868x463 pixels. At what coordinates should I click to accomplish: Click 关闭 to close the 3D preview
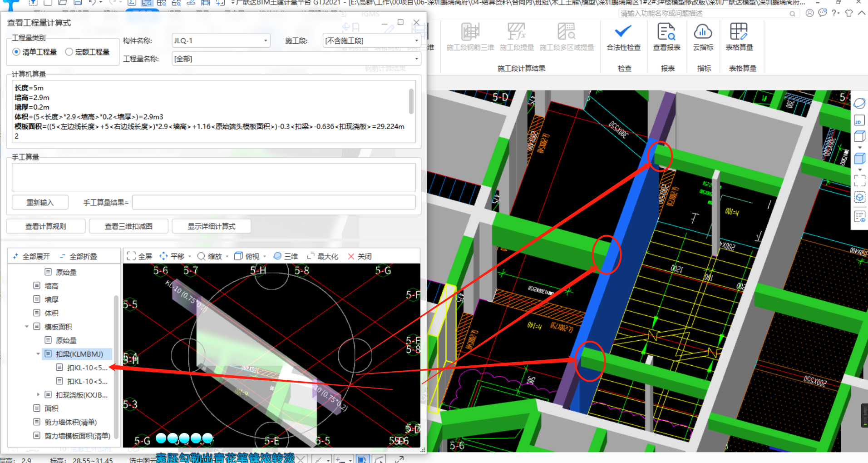[360, 256]
